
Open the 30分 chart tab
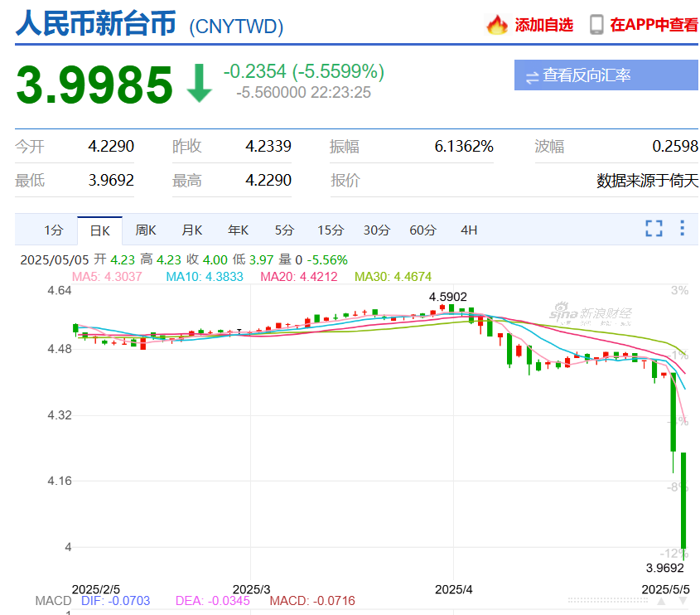[x=377, y=230]
